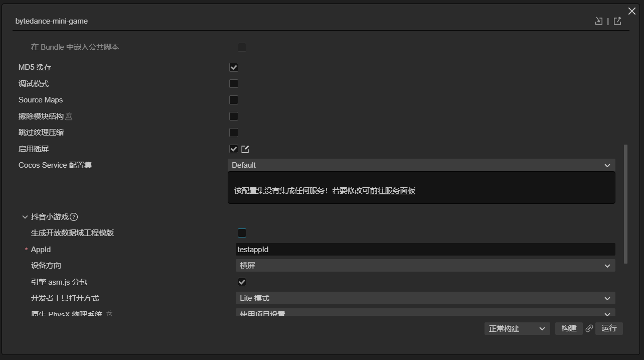
Task: Click the 设备方向 label
Action: coord(46,266)
